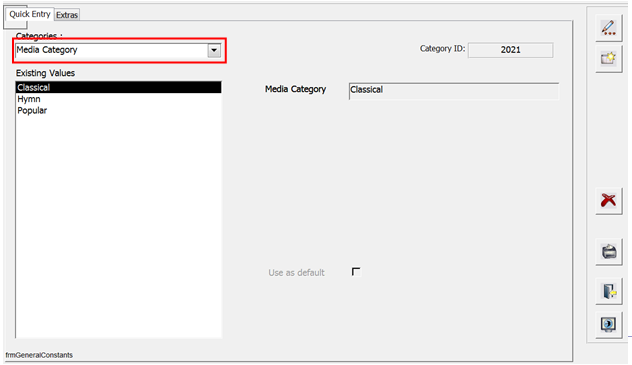Viewport: 632px width, 365px height.
Task: Click the exit door icon button
Action: tap(609, 291)
